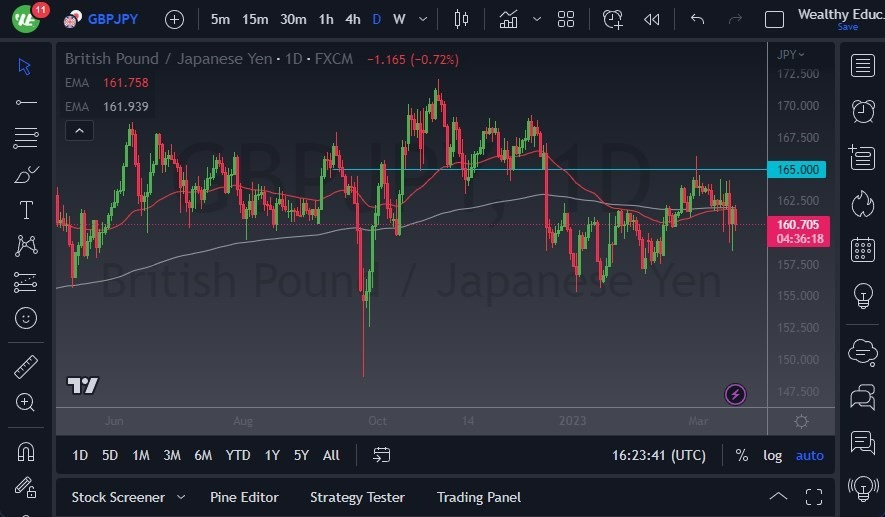Image resolution: width=885 pixels, height=517 pixels.
Task: Show All available chart history
Action: 331,455
